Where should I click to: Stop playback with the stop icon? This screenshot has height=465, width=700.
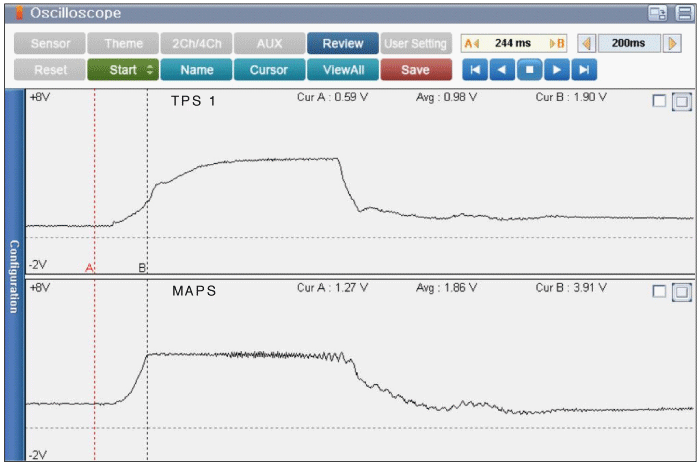529,70
